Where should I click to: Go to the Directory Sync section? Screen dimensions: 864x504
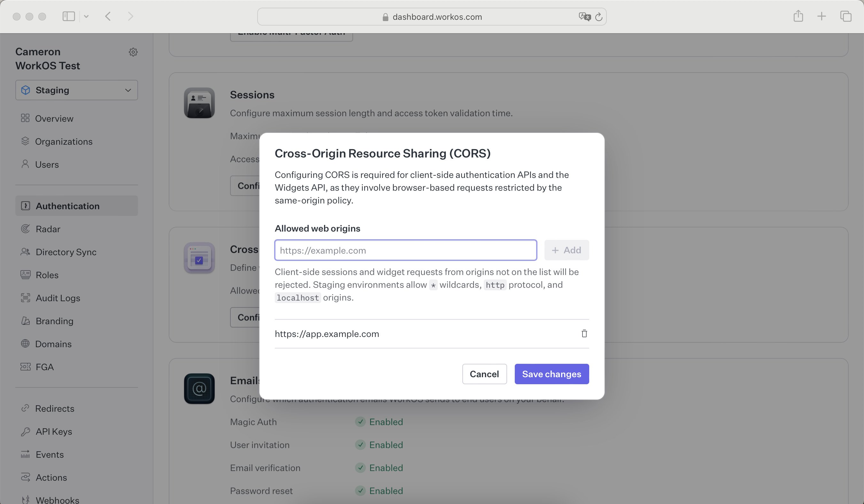click(x=66, y=252)
